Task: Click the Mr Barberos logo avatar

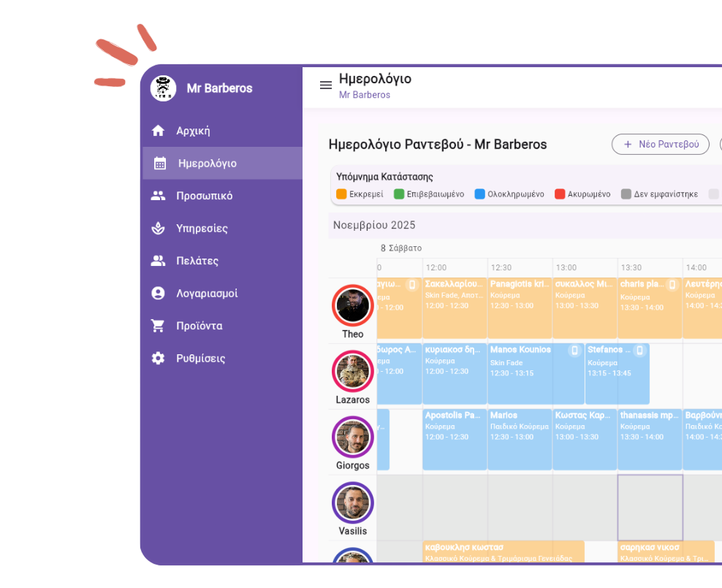Action: (x=163, y=88)
